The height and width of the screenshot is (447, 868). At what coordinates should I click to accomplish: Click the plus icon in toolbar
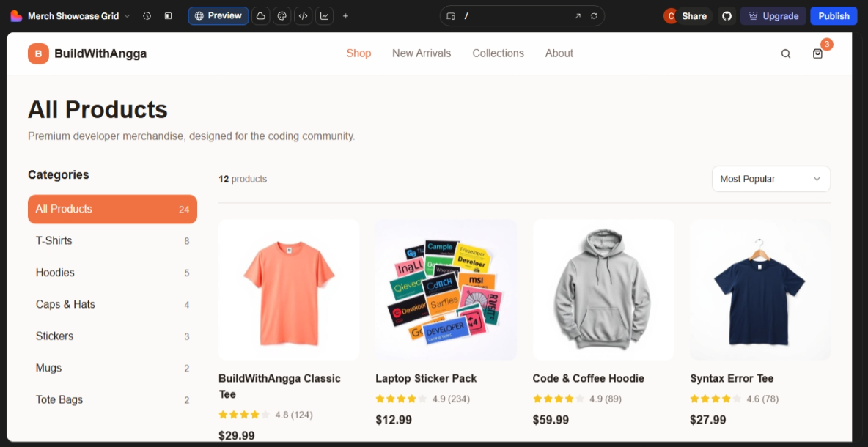pos(346,16)
